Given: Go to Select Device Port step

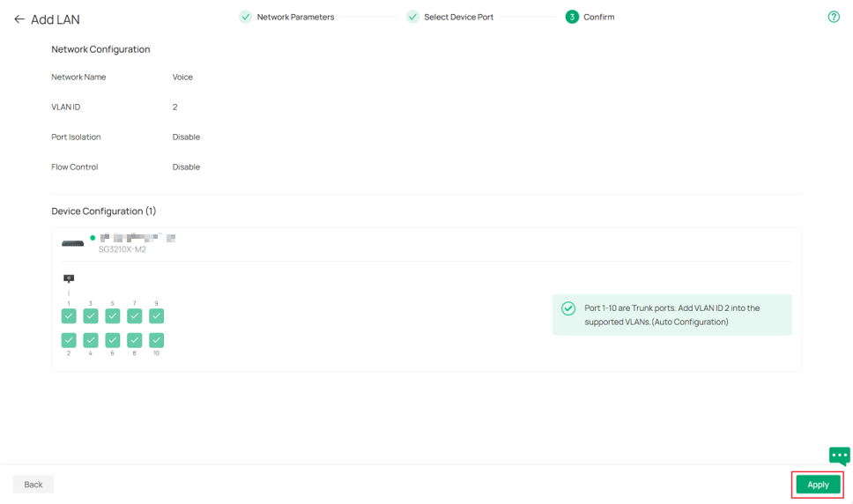Looking at the screenshot, I should tap(458, 17).
